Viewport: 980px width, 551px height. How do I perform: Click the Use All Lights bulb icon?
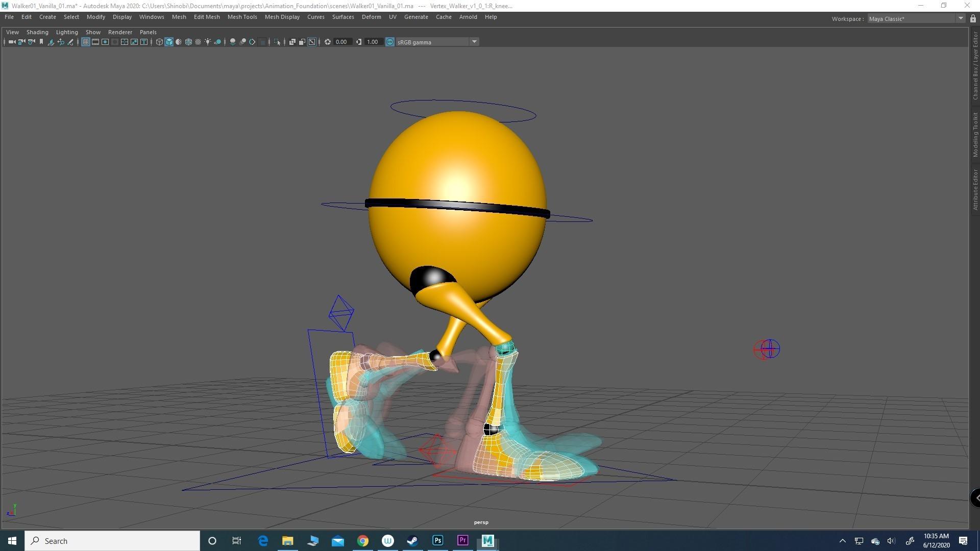point(208,42)
